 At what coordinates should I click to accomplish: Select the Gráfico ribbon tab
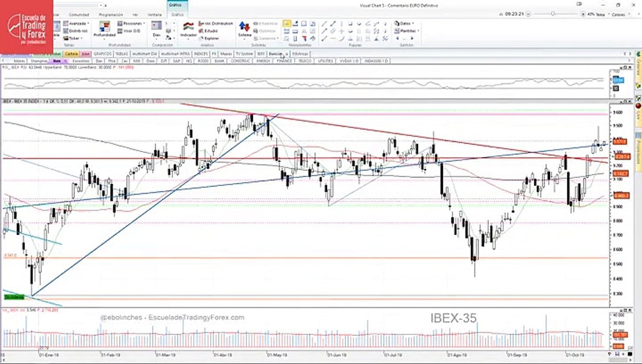click(x=177, y=15)
